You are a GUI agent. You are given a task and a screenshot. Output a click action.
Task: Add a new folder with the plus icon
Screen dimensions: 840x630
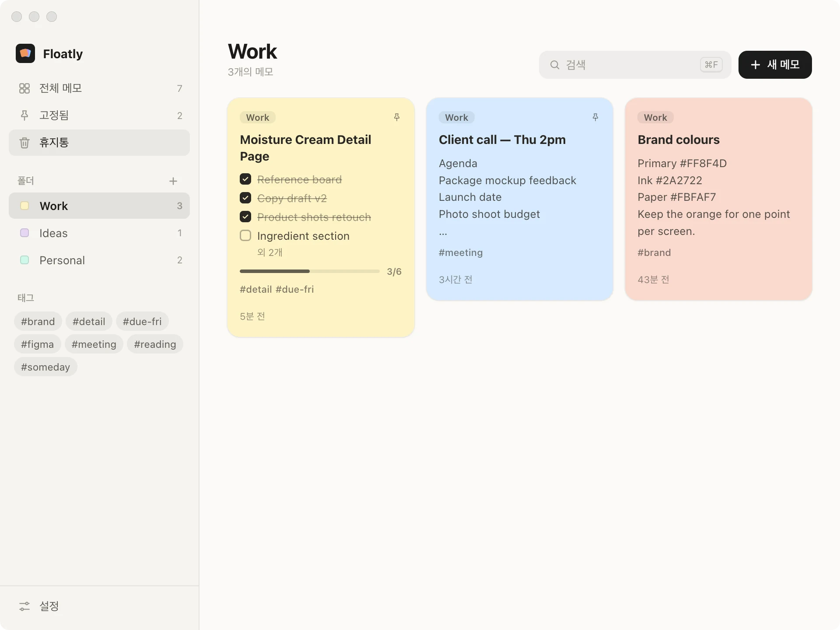click(x=173, y=181)
